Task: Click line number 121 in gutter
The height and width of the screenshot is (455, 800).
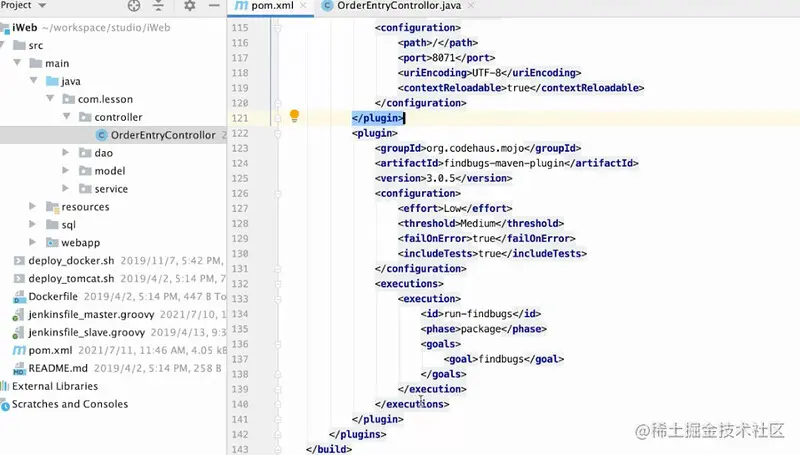Action: (x=240, y=118)
